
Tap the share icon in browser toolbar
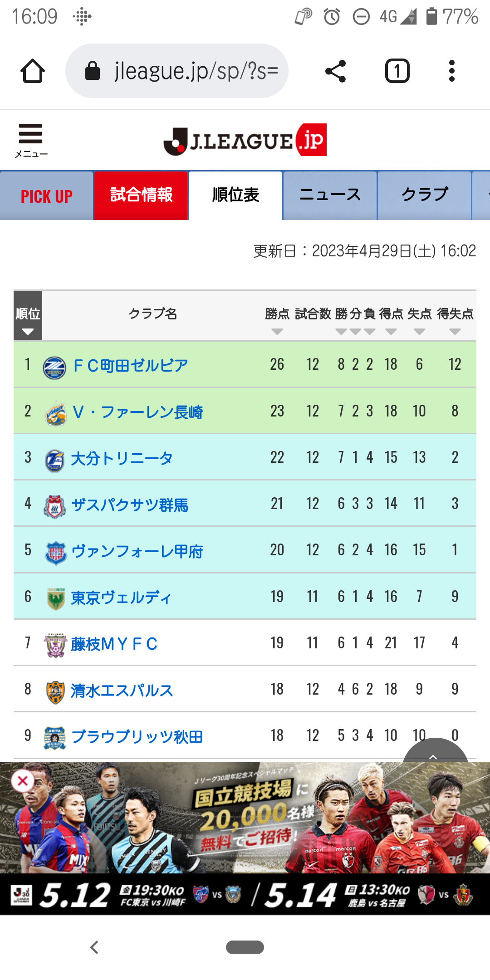click(336, 71)
